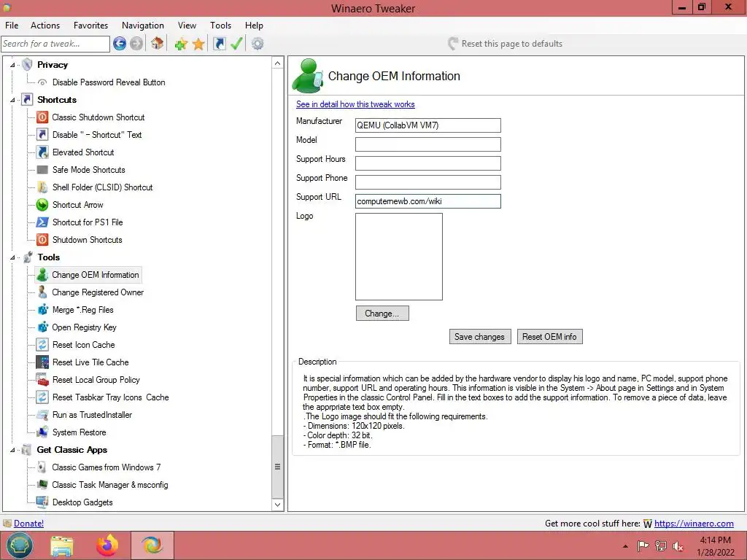Screen dimensions: 747x560
Task: Click the Model text field
Action: coord(427,144)
